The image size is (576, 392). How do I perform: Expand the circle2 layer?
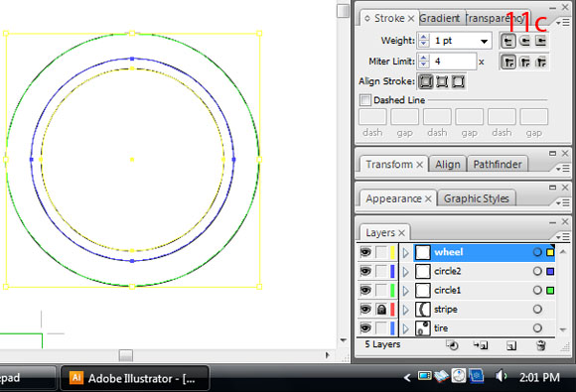405,272
